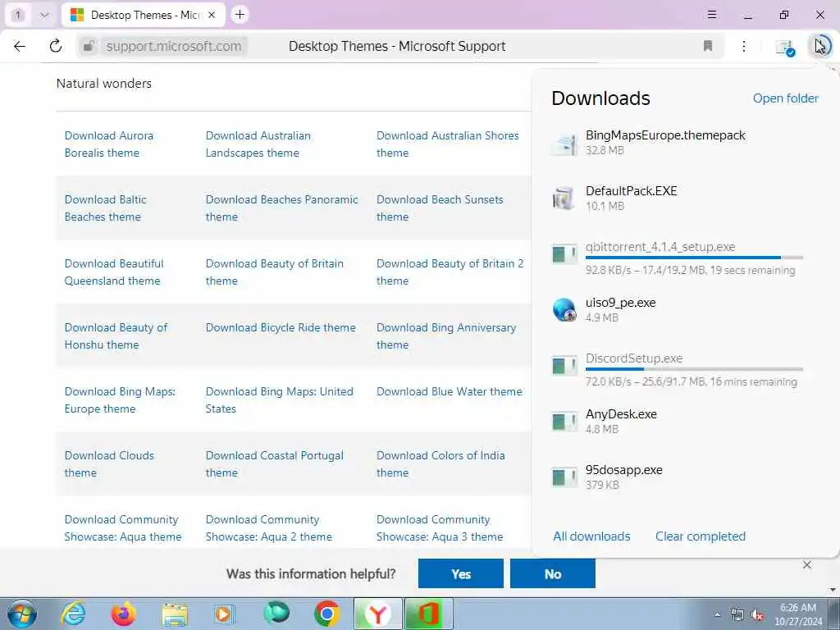Image resolution: width=840 pixels, height=630 pixels.
Task: Download Bicycle Ride theme
Action: (281, 327)
